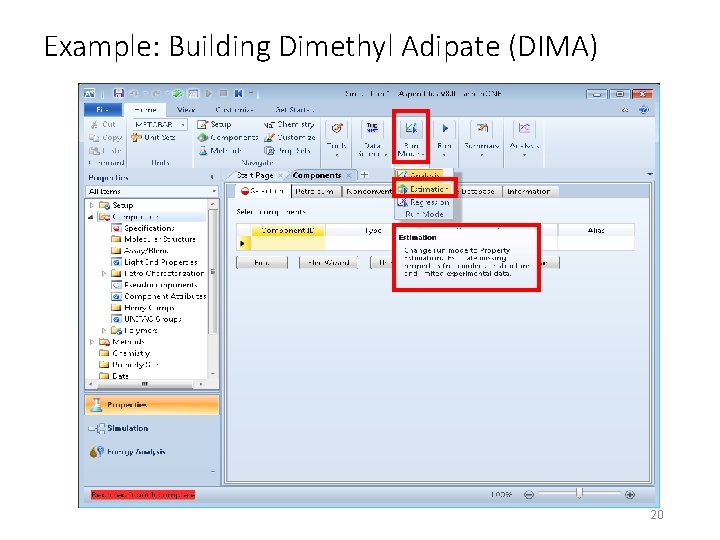Image resolution: width=720 pixels, height=540 pixels.
Task: Click the green Next icon in quick access toolbar
Action: coord(177,94)
